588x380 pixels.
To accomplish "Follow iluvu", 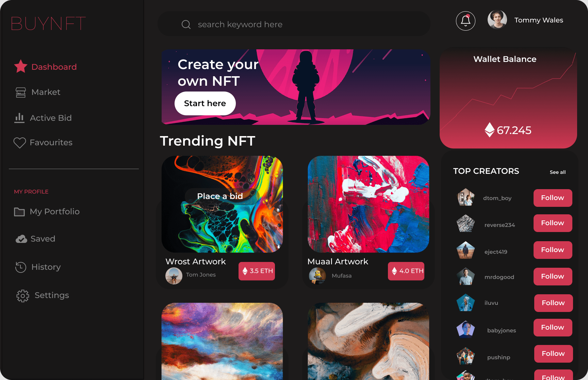I will coord(553,303).
